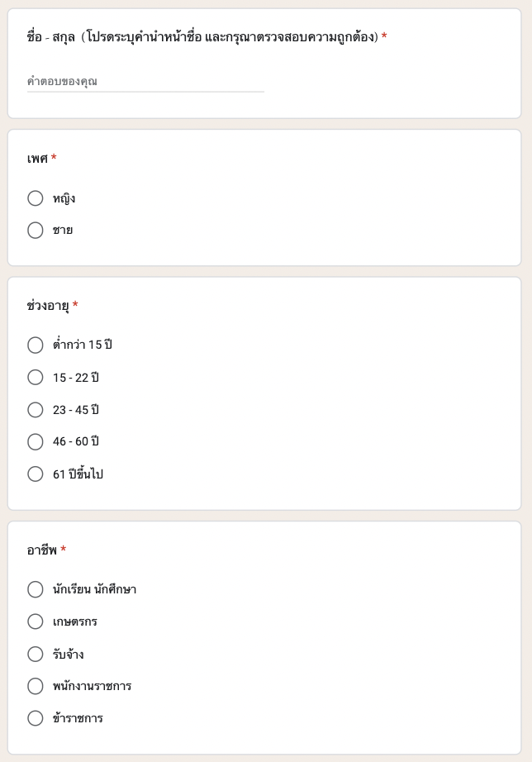Pick the '23 - 45 ปี' age option
Screen dimensions: 532x762
tap(36, 410)
